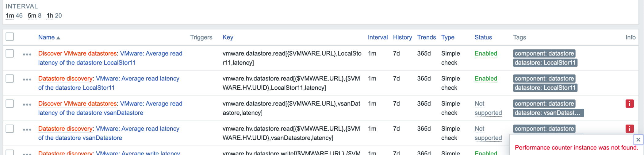
Task: Filter by 1h interval
Action: pyautogui.click(x=50, y=16)
